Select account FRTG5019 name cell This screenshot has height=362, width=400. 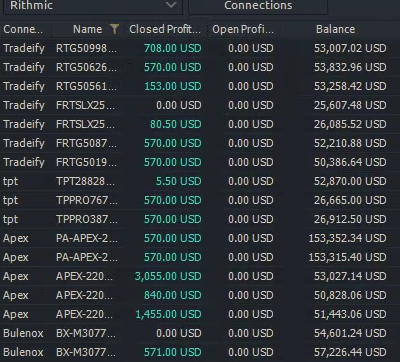coord(86,162)
